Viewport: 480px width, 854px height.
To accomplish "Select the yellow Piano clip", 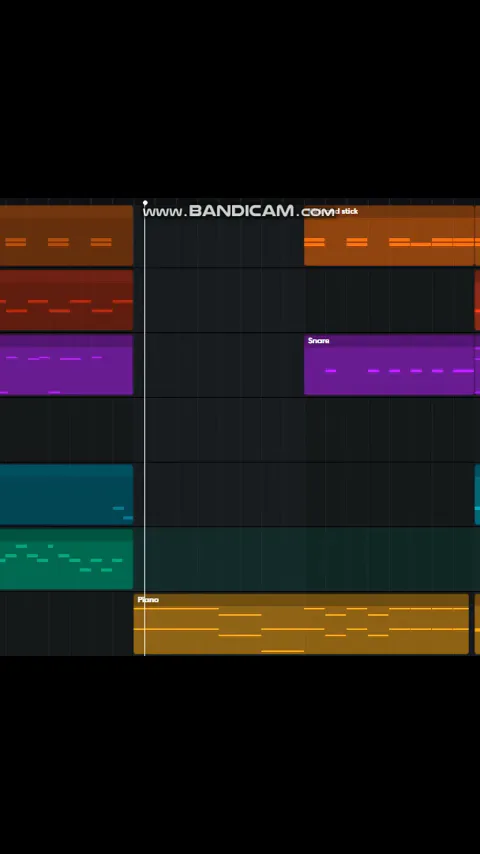I will point(301,624).
